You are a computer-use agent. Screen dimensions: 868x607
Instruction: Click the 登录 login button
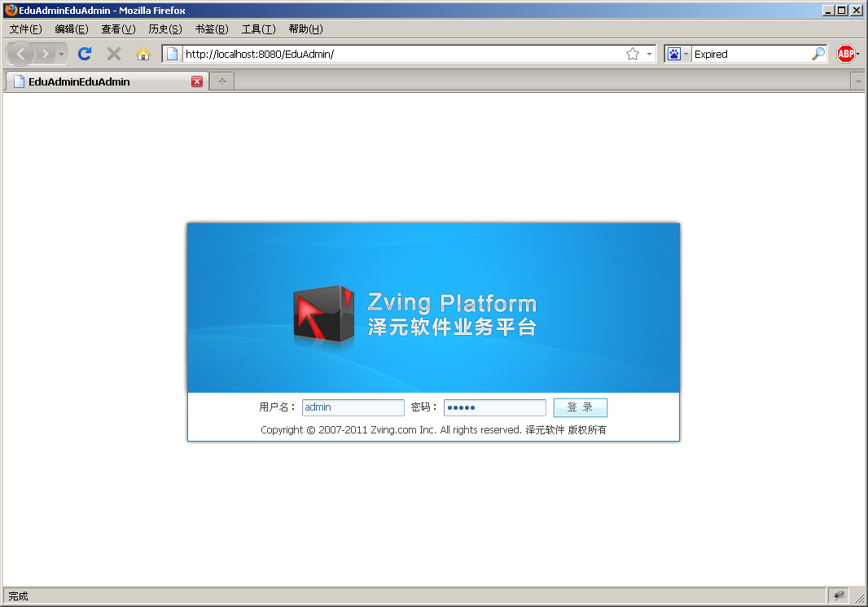580,407
